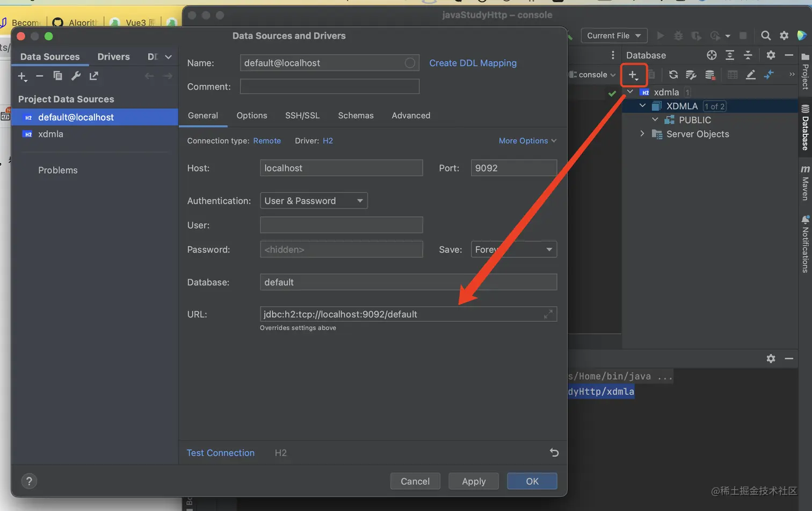
Task: Select the General tab
Action: coord(203,116)
